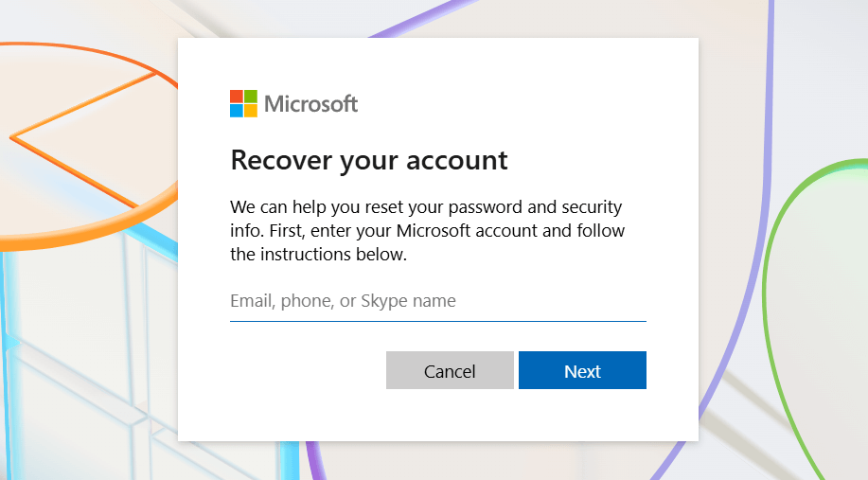Viewport: 868px width, 480px height.
Task: Choose Cancel to abort account recovery
Action: (450, 370)
